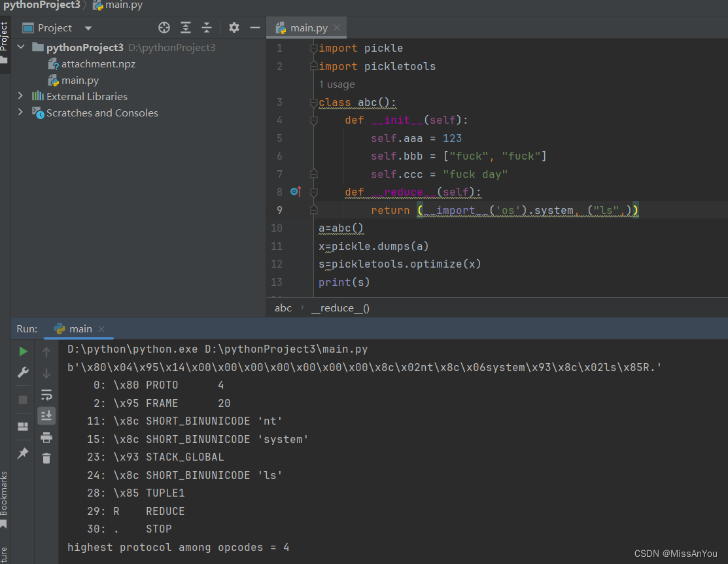Viewport: 728px width, 564px height.
Task: Open the Project panel options gear icon
Action: click(234, 27)
